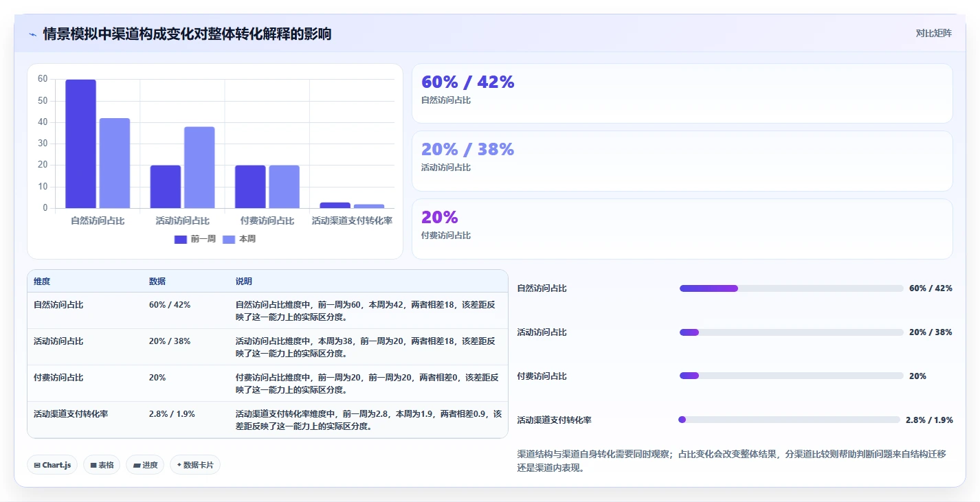Click the 活动渠道支付转化率 progress bar
This screenshot has width=980, height=502.
click(789, 420)
